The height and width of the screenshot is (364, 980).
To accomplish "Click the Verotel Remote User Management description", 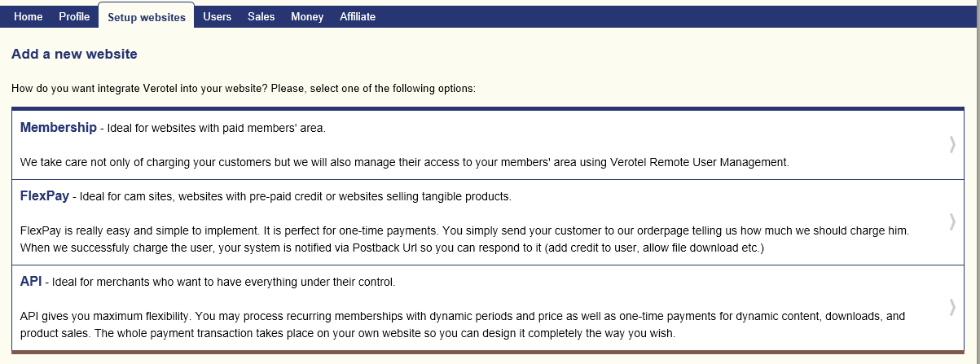I will pos(405,162).
